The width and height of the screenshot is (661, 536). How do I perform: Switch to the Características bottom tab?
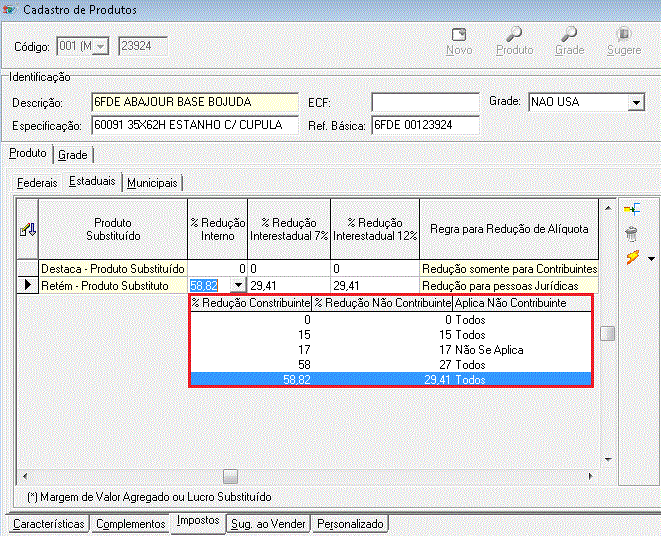pyautogui.click(x=48, y=524)
